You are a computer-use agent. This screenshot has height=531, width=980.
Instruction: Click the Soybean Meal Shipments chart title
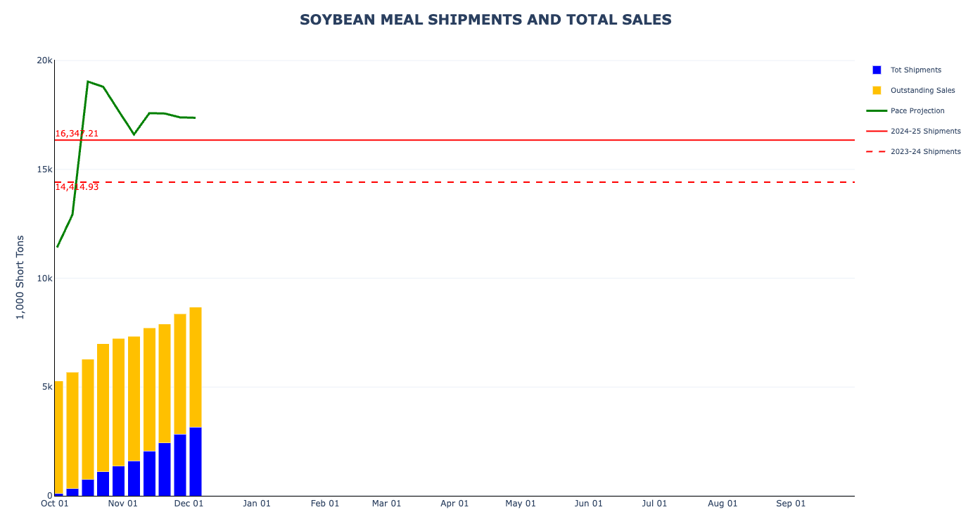tap(485, 20)
